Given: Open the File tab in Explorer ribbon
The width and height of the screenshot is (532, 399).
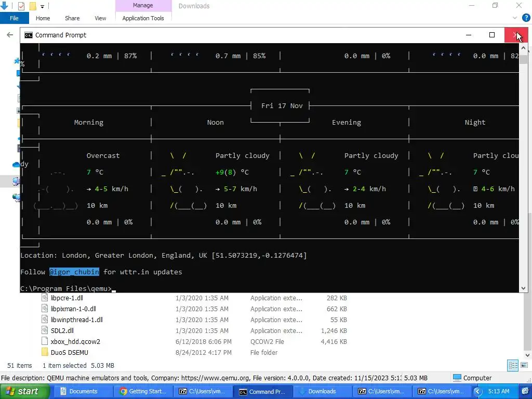Looking at the screenshot, I should (14, 18).
